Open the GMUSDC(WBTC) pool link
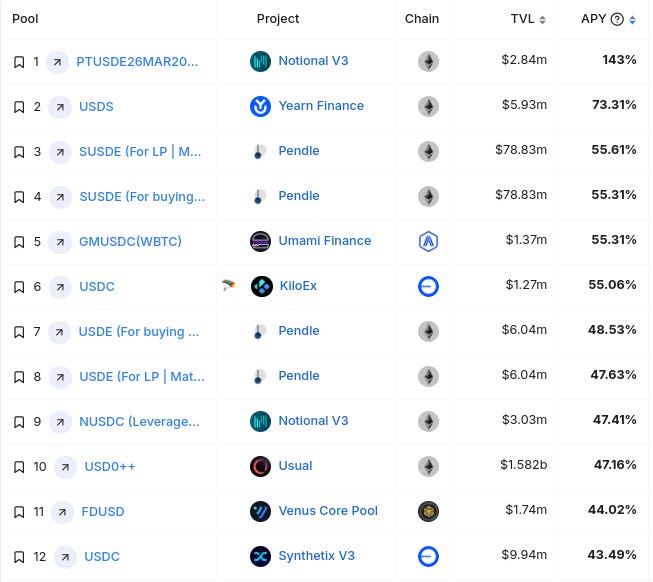Viewport: 653px width, 582px height. (130, 241)
